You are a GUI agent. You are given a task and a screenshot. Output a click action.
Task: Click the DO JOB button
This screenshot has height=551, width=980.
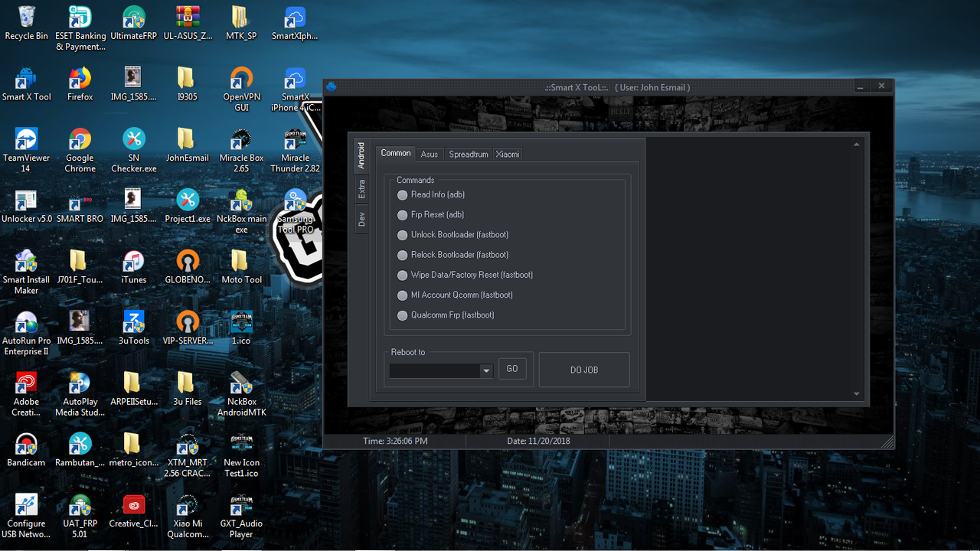tap(584, 370)
